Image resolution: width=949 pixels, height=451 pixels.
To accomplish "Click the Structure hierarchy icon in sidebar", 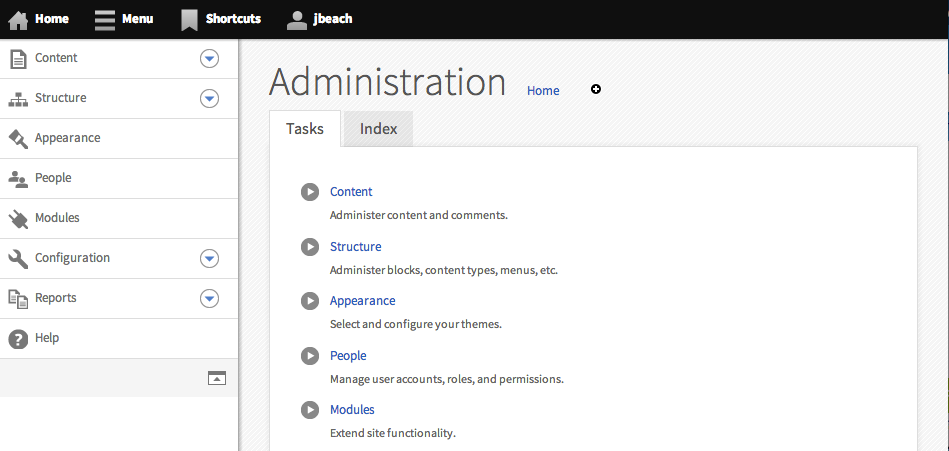I will pyautogui.click(x=18, y=99).
